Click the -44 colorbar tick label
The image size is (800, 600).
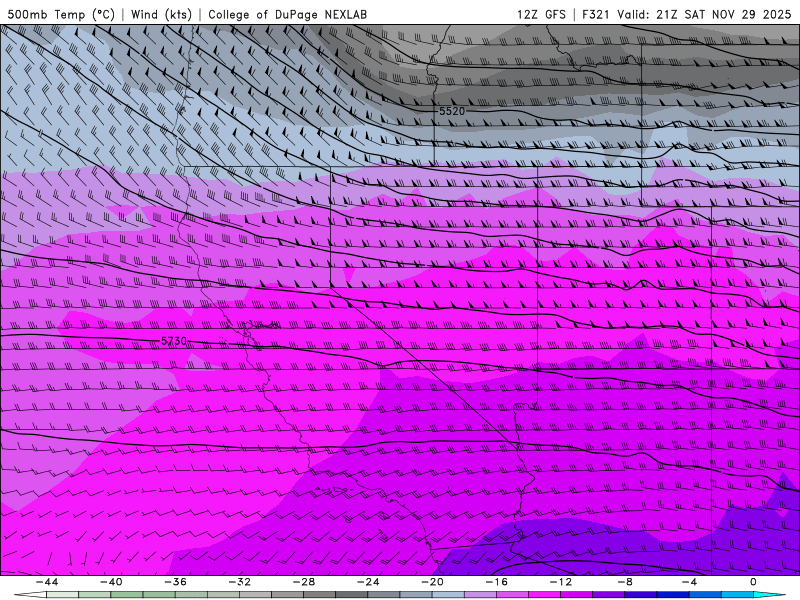pos(47,582)
